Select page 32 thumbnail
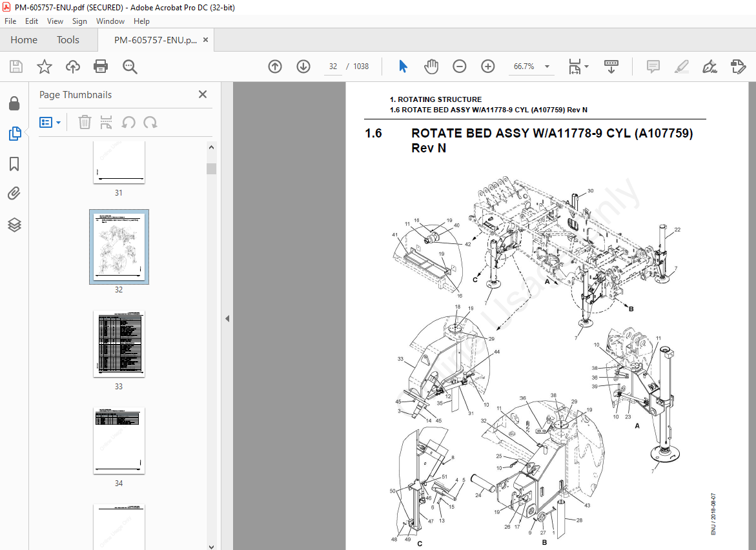 tap(119, 247)
